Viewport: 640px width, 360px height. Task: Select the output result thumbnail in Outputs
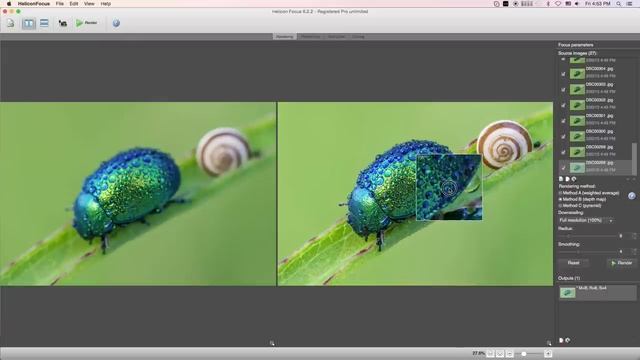tap(567, 293)
